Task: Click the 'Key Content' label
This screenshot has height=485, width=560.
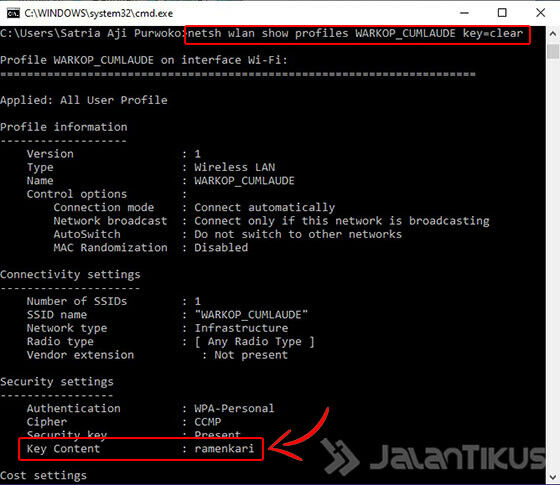Action: 64,449
